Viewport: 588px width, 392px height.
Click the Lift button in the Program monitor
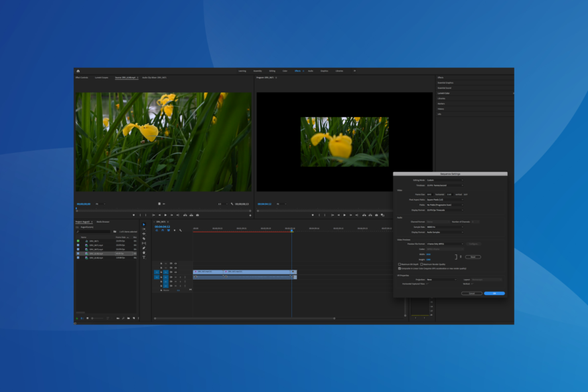[364, 215]
